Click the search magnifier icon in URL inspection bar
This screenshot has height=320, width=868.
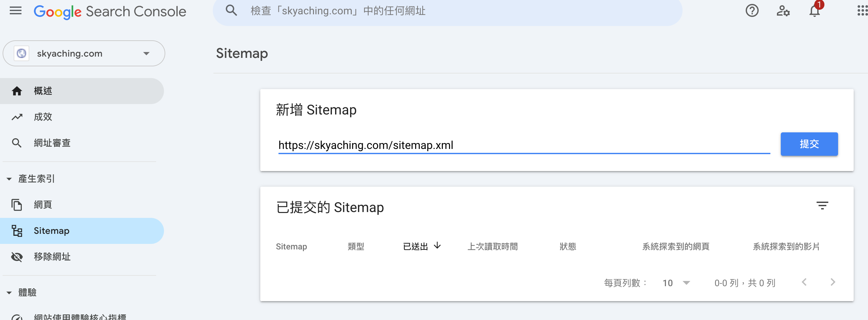[231, 11]
